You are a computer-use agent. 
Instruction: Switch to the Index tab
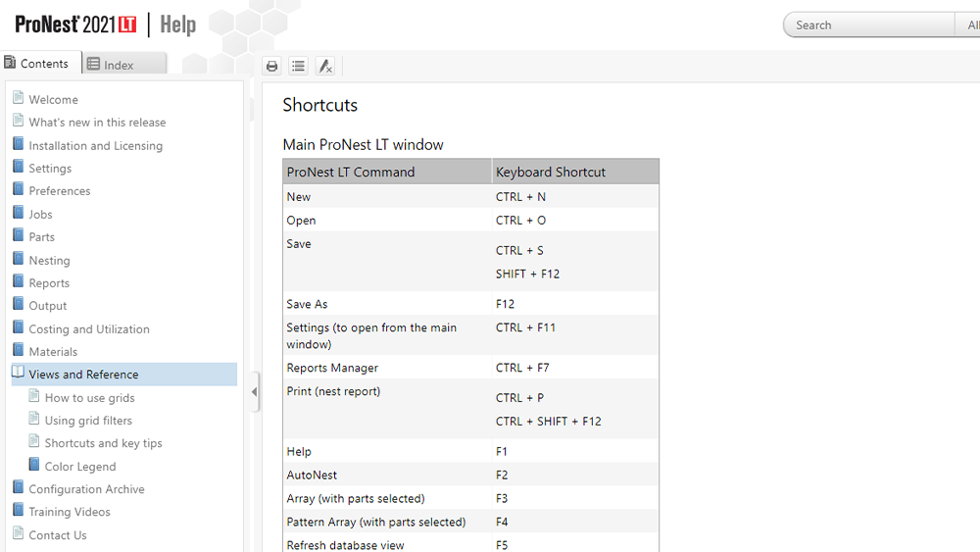pyautogui.click(x=119, y=65)
